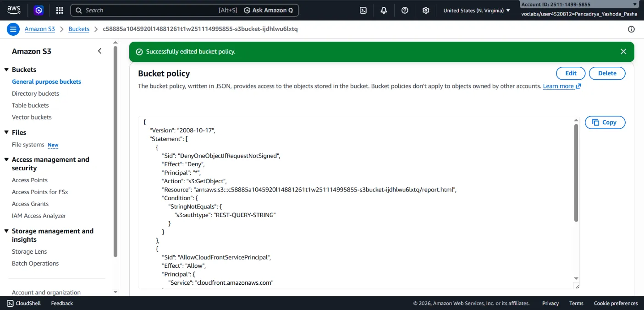Viewport: 644px width, 310px height.
Task: Collapse the Buckets section
Action: tap(7, 70)
